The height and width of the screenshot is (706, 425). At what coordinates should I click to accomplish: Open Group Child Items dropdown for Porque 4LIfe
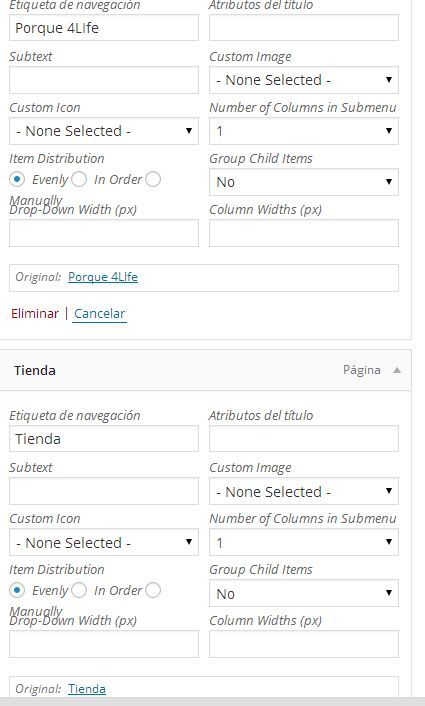(304, 182)
